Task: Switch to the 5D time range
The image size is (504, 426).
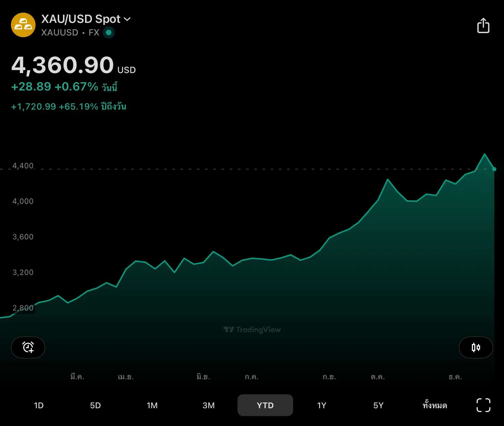Action: click(95, 405)
